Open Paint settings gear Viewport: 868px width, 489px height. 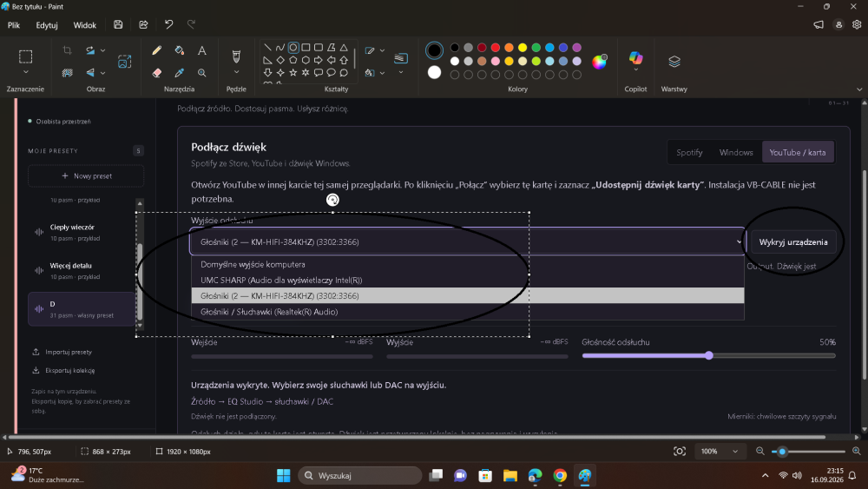tap(857, 24)
